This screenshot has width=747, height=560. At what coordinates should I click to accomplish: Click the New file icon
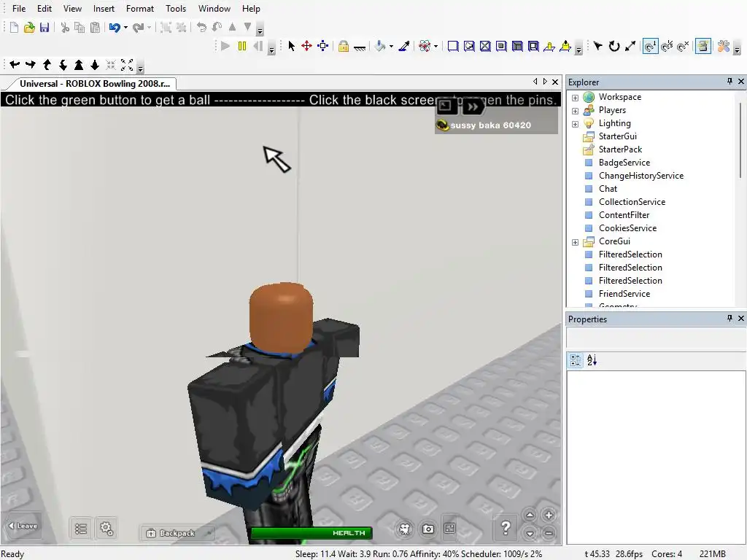click(x=14, y=28)
